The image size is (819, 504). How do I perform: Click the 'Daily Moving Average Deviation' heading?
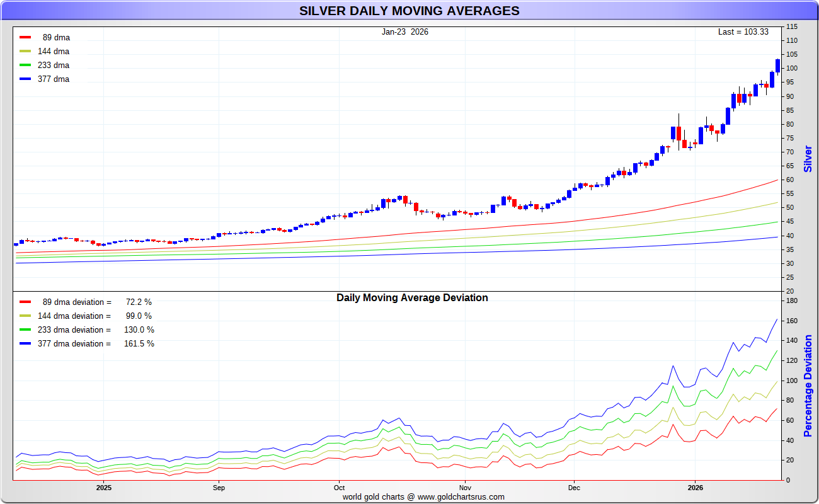coord(412,297)
